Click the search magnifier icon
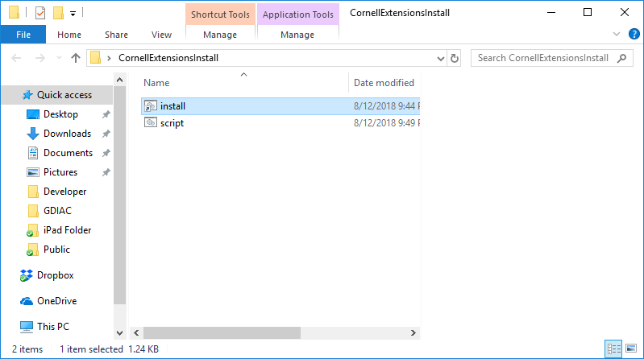The height and width of the screenshot is (359, 644). (x=621, y=58)
